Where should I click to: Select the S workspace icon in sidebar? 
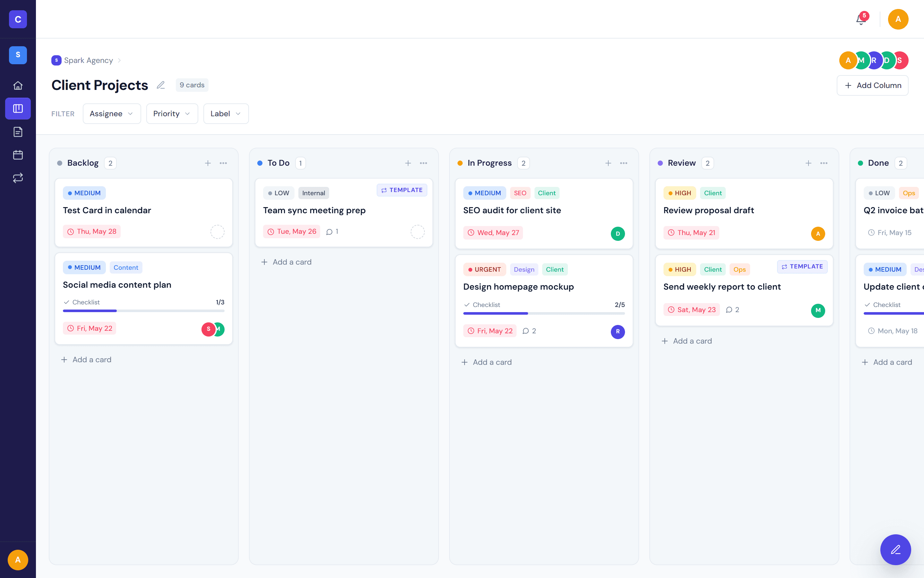[x=18, y=55]
